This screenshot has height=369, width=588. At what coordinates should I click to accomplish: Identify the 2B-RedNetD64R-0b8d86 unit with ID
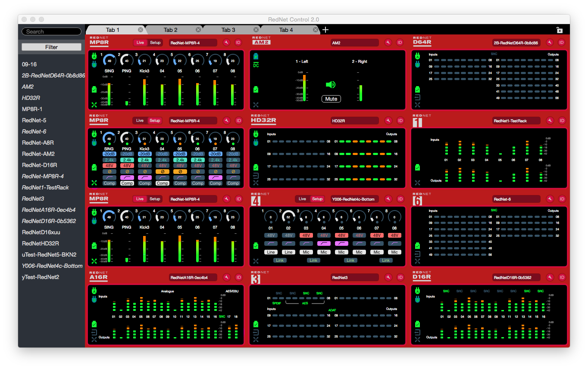point(562,43)
